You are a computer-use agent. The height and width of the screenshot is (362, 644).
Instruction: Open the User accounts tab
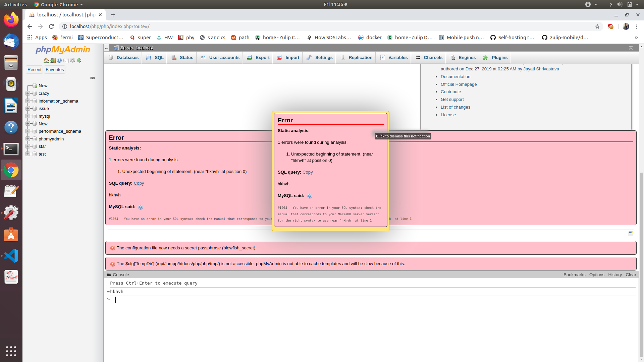coord(220,58)
